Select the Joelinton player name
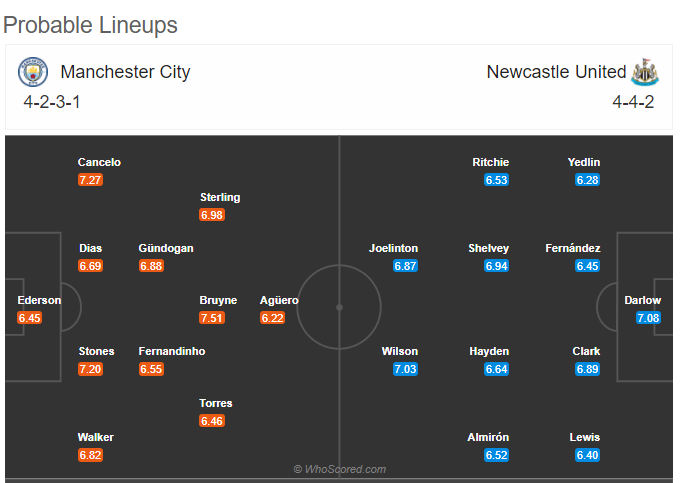This screenshot has width=685, height=483. pos(394,248)
